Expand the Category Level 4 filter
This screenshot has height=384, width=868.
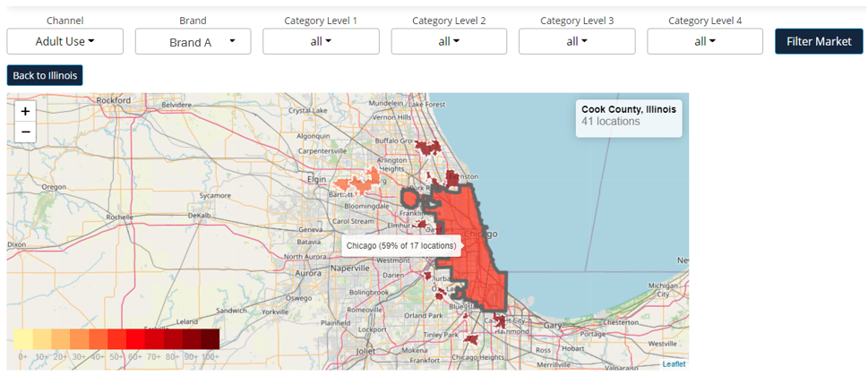pos(705,41)
